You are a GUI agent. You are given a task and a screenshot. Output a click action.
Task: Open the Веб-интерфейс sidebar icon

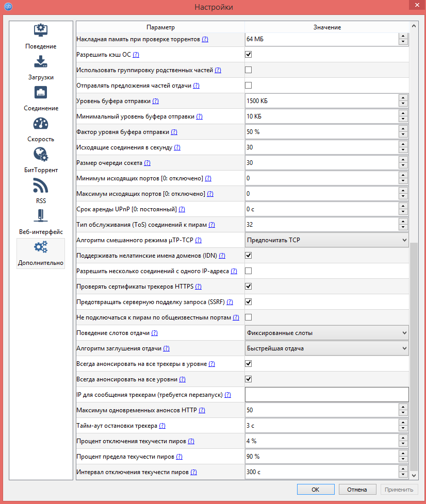41,216
